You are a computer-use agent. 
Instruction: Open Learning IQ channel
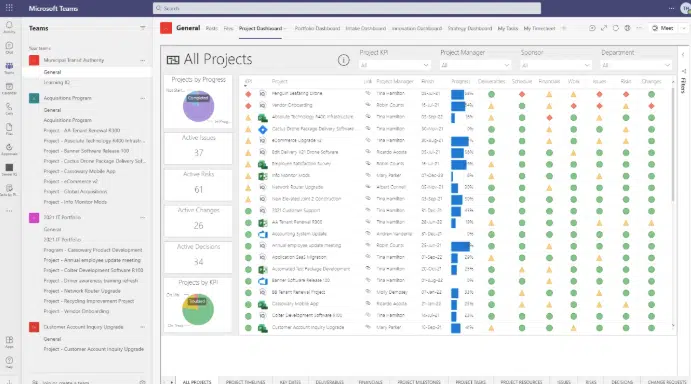pos(56,82)
